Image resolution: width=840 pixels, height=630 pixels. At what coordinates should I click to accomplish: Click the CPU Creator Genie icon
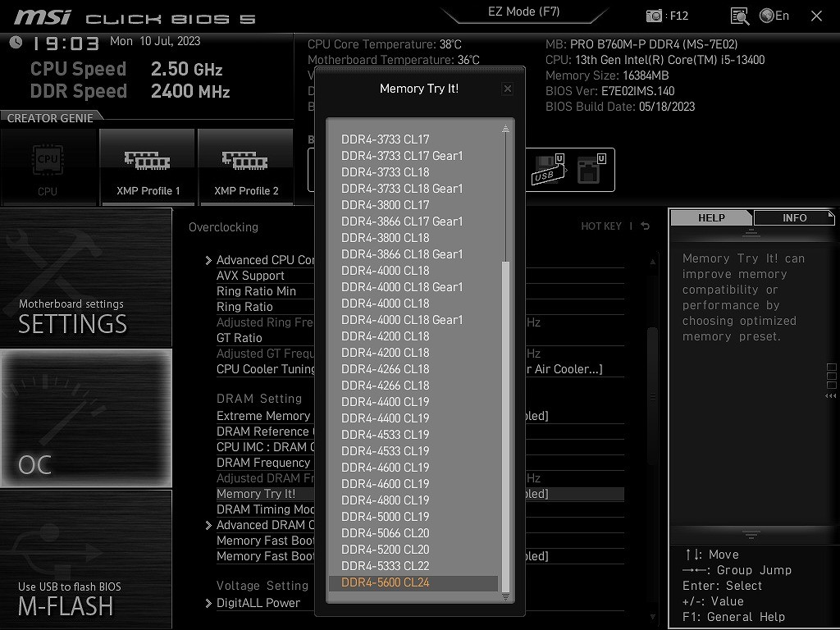click(48, 166)
